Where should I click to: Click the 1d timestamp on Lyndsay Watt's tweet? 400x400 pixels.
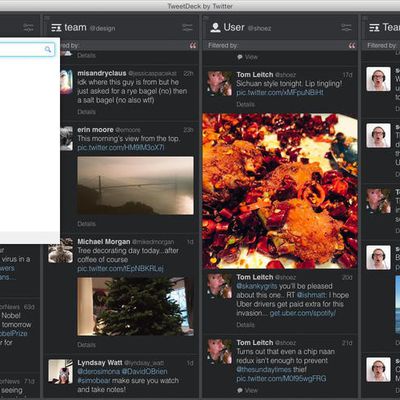pyautogui.click(x=190, y=363)
